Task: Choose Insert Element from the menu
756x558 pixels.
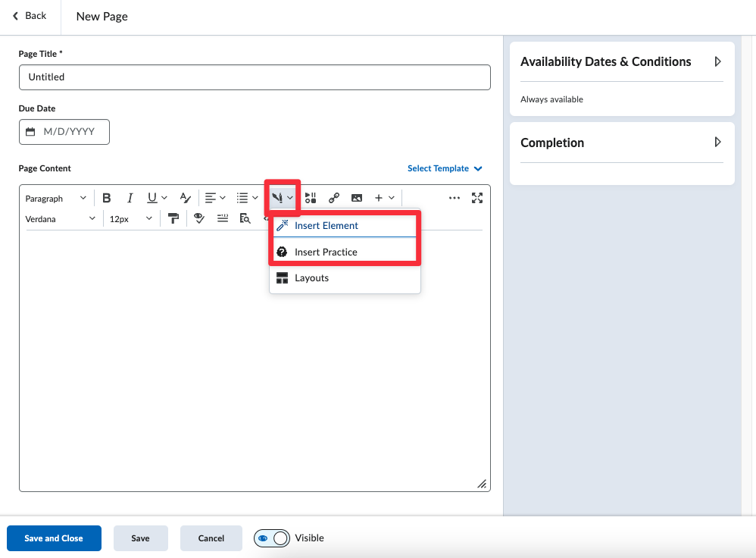Action: point(326,226)
